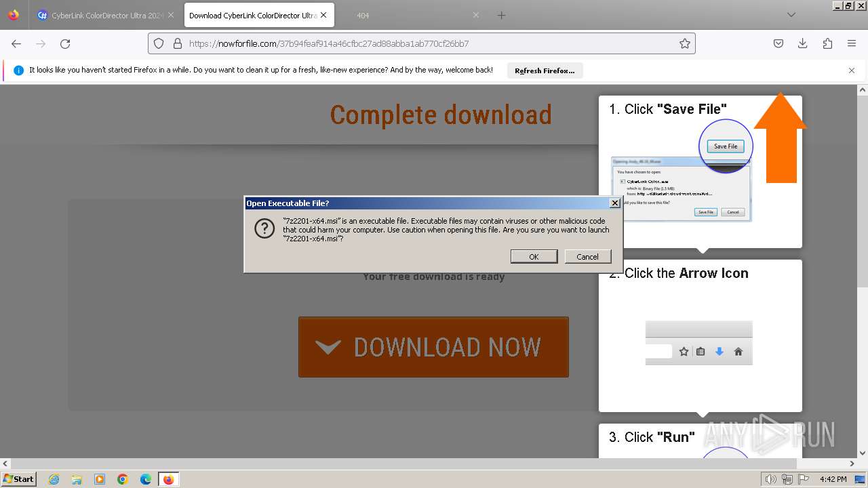Open the media player taskbar icon
Viewport: 868px width, 488px height.
click(x=100, y=479)
